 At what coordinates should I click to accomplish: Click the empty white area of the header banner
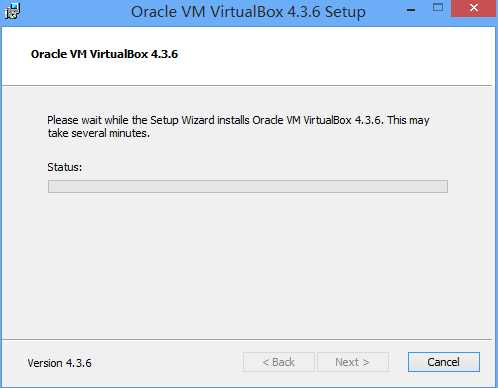pos(333,55)
